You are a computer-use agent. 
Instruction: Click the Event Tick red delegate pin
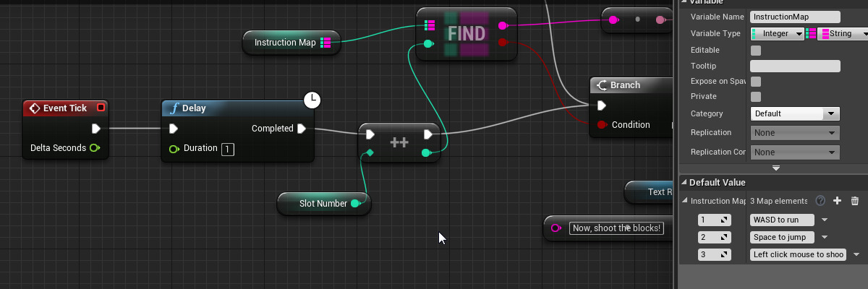101,108
